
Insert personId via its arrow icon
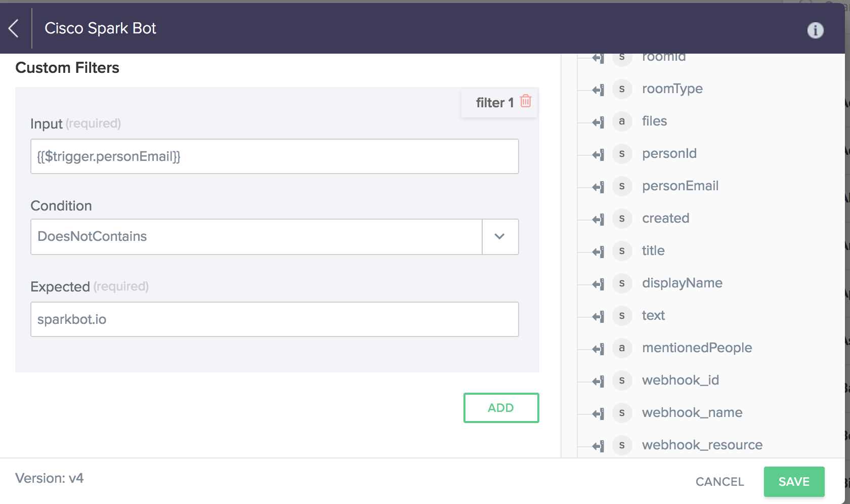point(599,155)
